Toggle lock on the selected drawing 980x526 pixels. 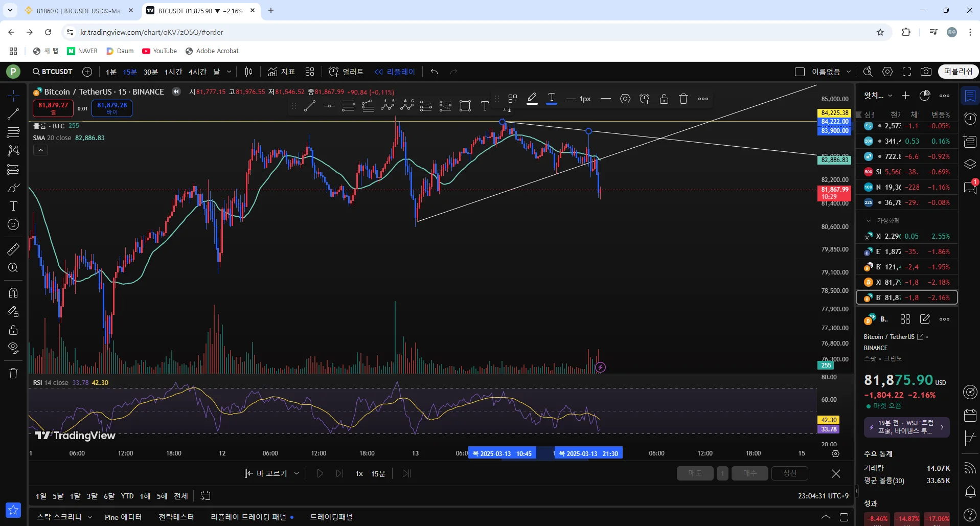[664, 99]
